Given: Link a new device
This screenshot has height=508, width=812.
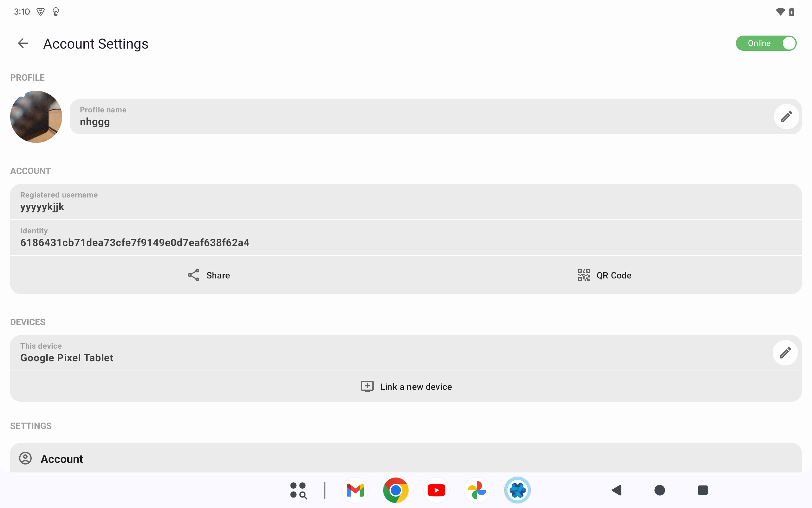Looking at the screenshot, I should pos(406,387).
